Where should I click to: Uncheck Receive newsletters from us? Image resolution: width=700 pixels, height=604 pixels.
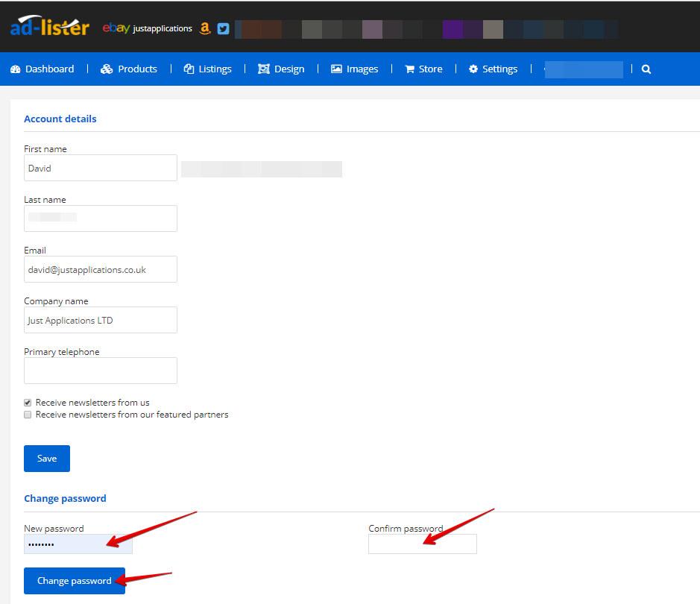click(x=28, y=403)
